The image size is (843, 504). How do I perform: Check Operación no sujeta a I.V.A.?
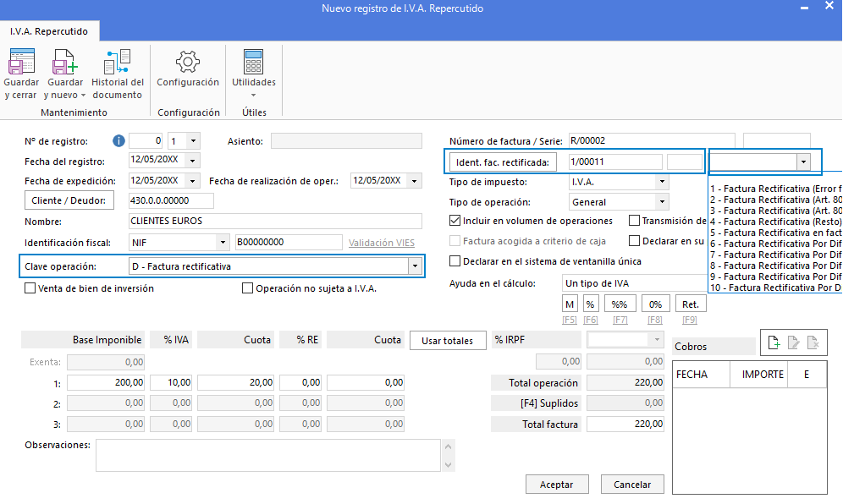click(x=247, y=288)
